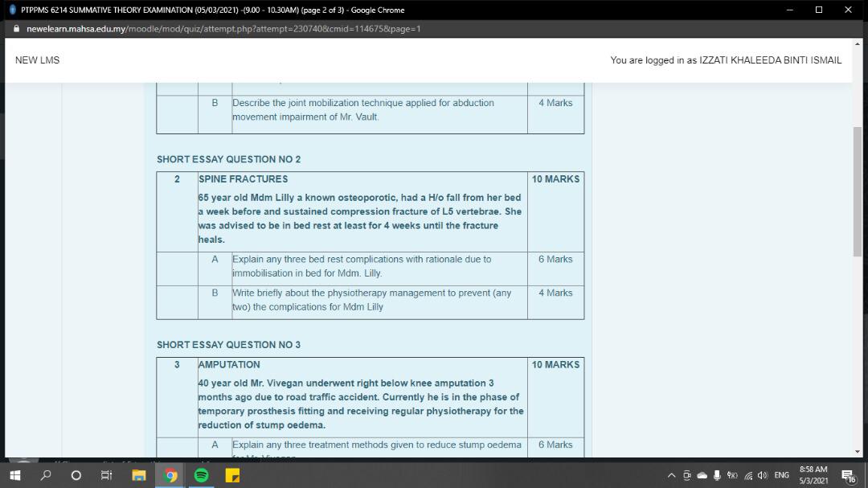Screen dimensions: 868x488
Task: Click the OneDrive cloud tray icon
Action: pyautogui.click(x=702, y=475)
